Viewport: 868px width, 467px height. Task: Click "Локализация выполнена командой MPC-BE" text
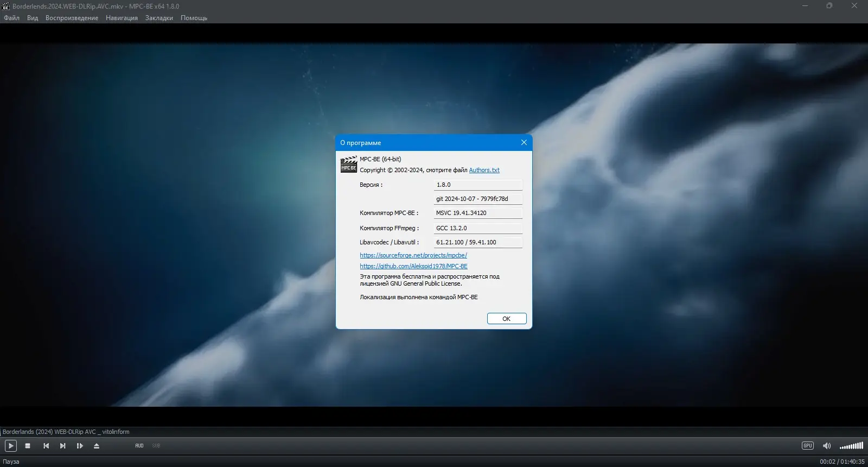click(419, 297)
